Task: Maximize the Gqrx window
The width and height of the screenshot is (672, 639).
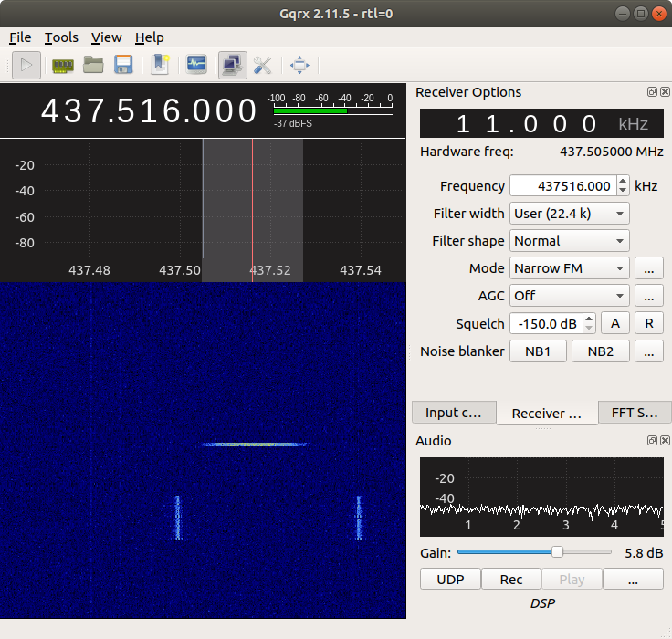Action: click(x=641, y=14)
